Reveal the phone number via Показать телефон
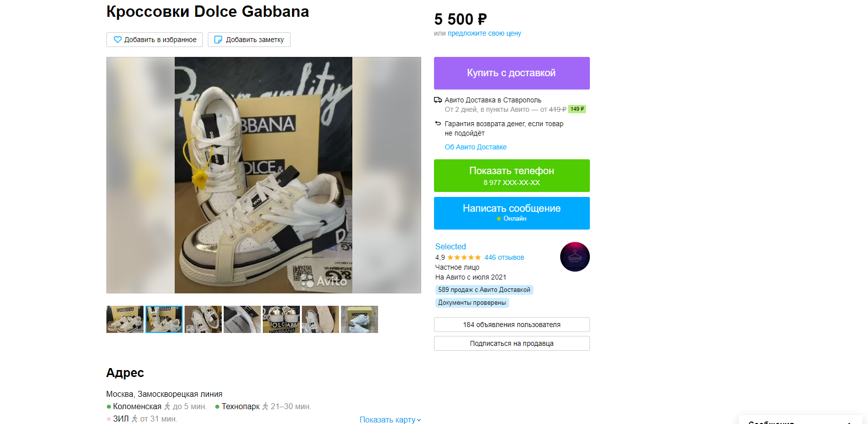Screen dimensions: 868x424 512,176
